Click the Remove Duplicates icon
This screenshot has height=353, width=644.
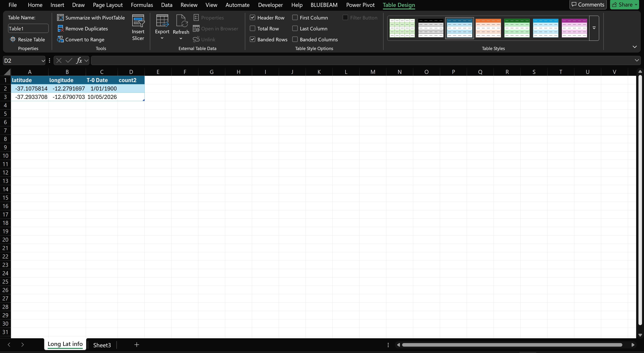[60, 29]
